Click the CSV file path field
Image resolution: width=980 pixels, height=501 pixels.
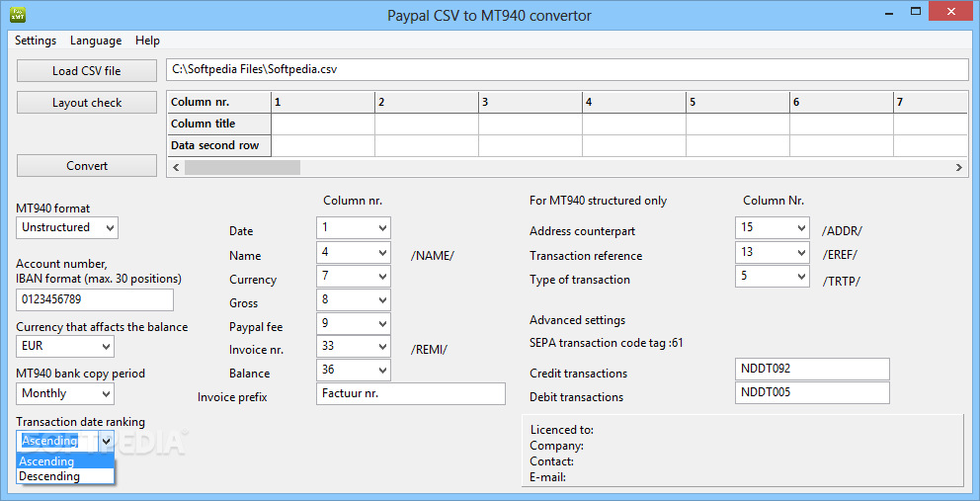coord(567,69)
